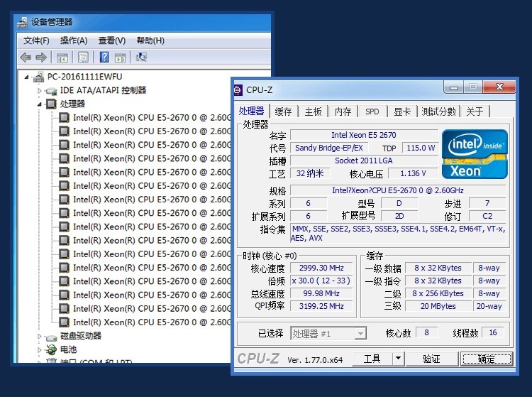The image size is (532, 397).
Task: Click the computer icon beside PC-20161111EWFU
Action: tap(38, 77)
